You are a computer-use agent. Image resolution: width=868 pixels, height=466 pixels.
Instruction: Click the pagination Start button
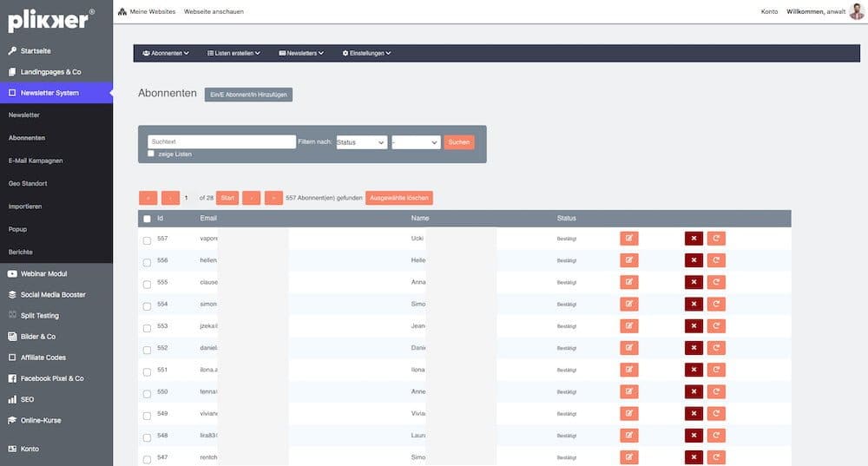point(227,198)
